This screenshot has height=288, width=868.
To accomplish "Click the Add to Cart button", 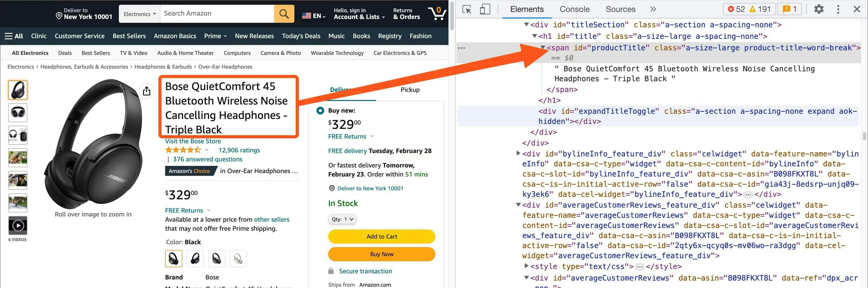I will tap(381, 237).
